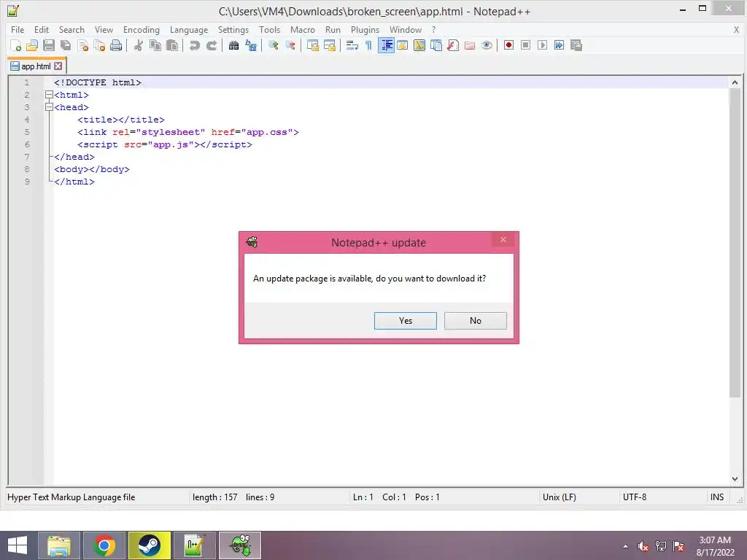This screenshot has width=747, height=560.
Task: Close the app.html tab with its X
Action: (58, 66)
